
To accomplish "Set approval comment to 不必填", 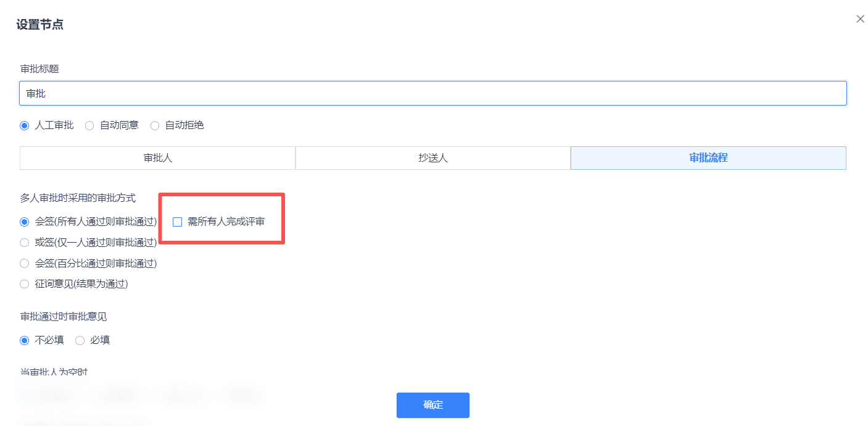I will point(25,340).
